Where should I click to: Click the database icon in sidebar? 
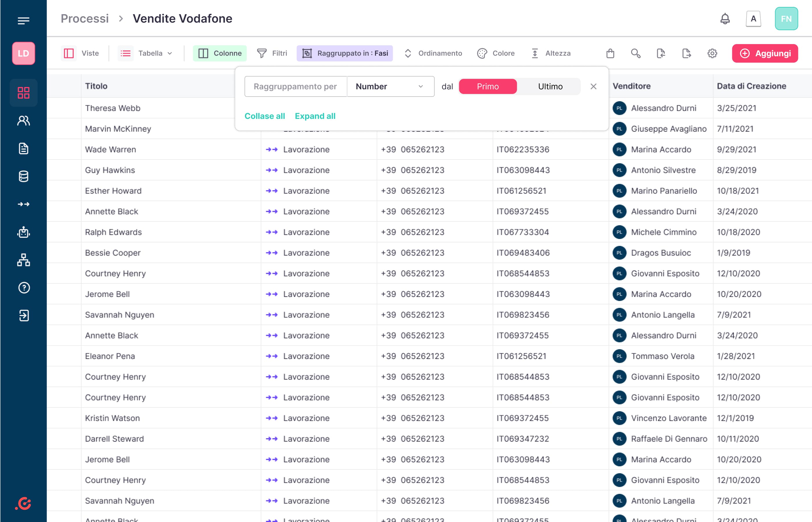click(23, 176)
